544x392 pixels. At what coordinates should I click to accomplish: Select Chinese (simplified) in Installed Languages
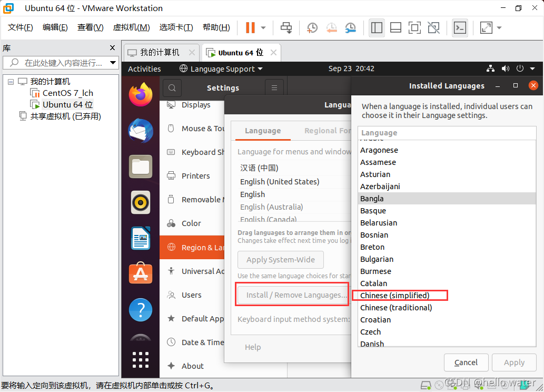[x=447, y=296]
